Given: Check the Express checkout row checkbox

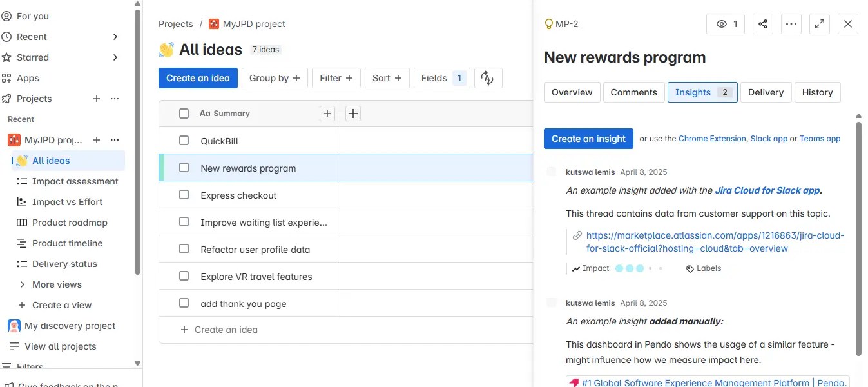Looking at the screenshot, I should click(184, 195).
